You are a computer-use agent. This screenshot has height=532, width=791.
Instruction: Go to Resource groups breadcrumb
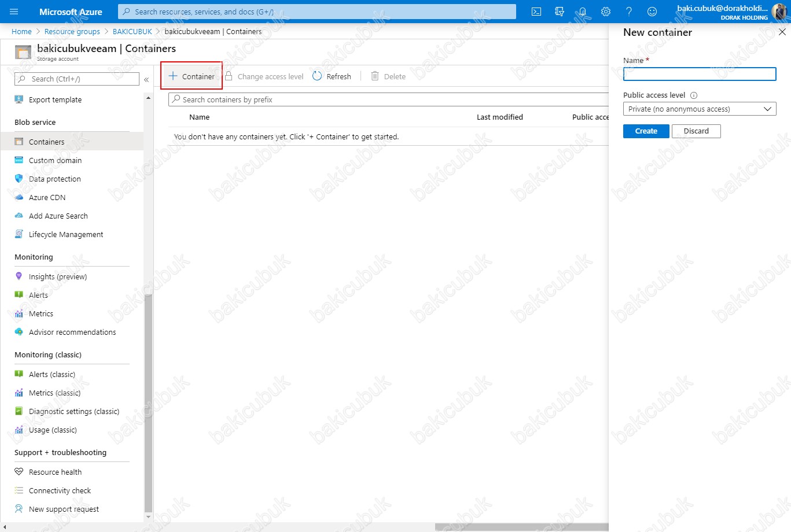[x=72, y=32]
